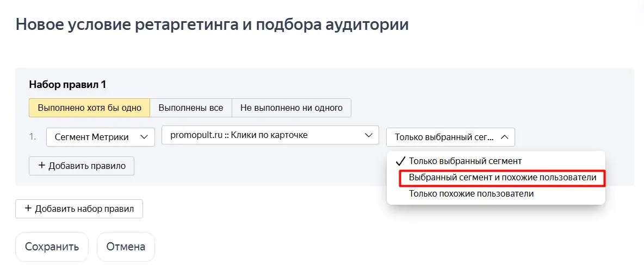The width and height of the screenshot is (644, 277).
Task: Open the promopult.ru :: Клики по карточке dropdown
Action: coord(270,135)
